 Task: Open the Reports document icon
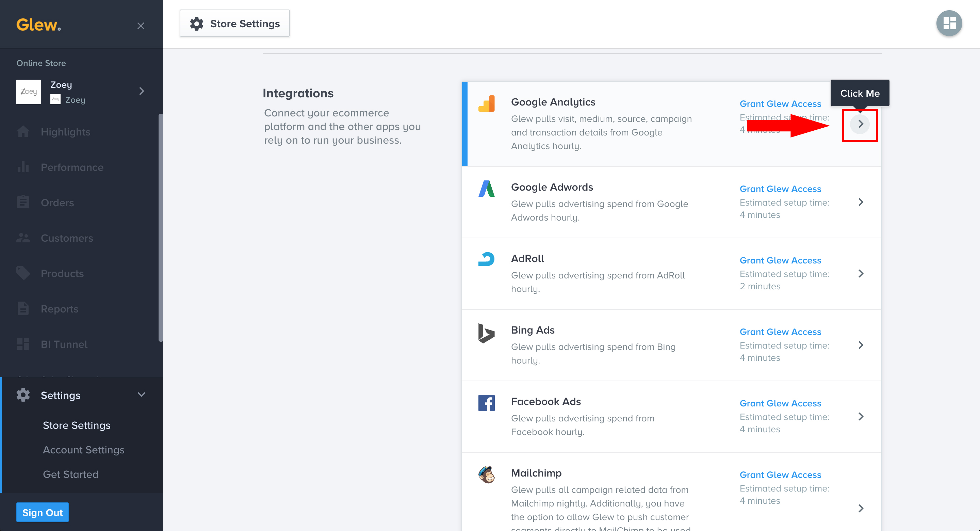click(x=23, y=309)
